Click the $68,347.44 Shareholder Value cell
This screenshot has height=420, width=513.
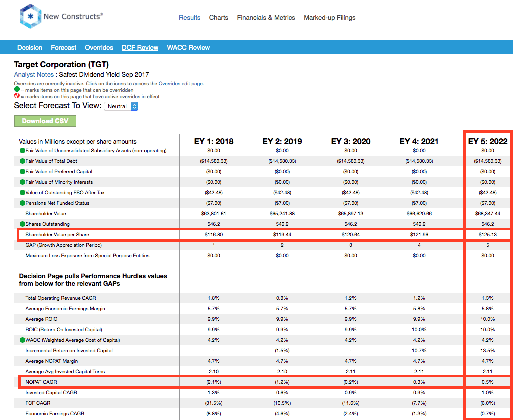(488, 214)
